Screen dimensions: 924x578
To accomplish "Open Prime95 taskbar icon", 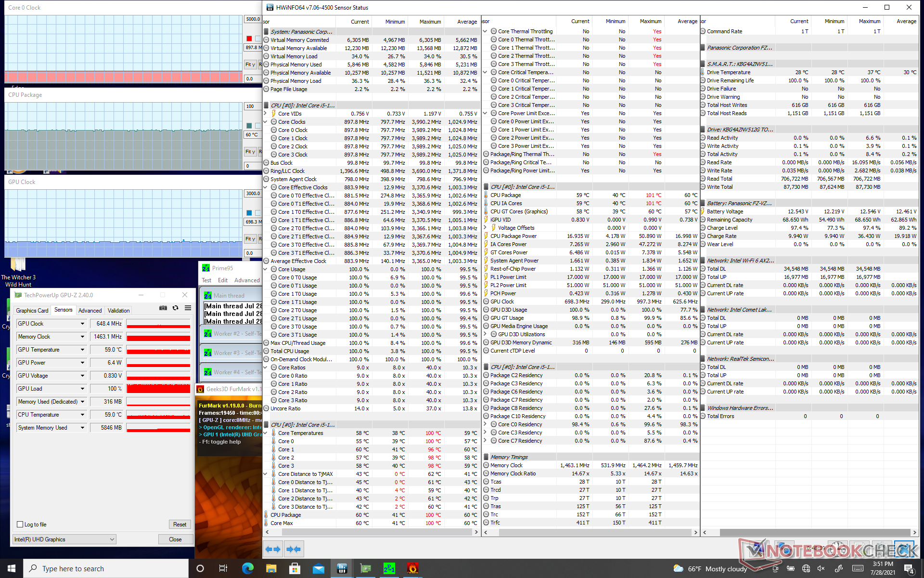I will [x=389, y=568].
